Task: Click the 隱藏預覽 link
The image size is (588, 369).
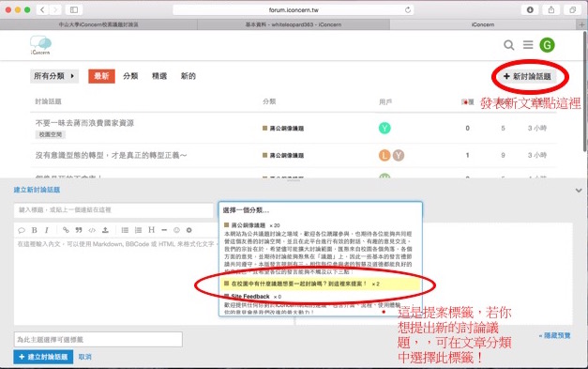Action: tap(554, 335)
